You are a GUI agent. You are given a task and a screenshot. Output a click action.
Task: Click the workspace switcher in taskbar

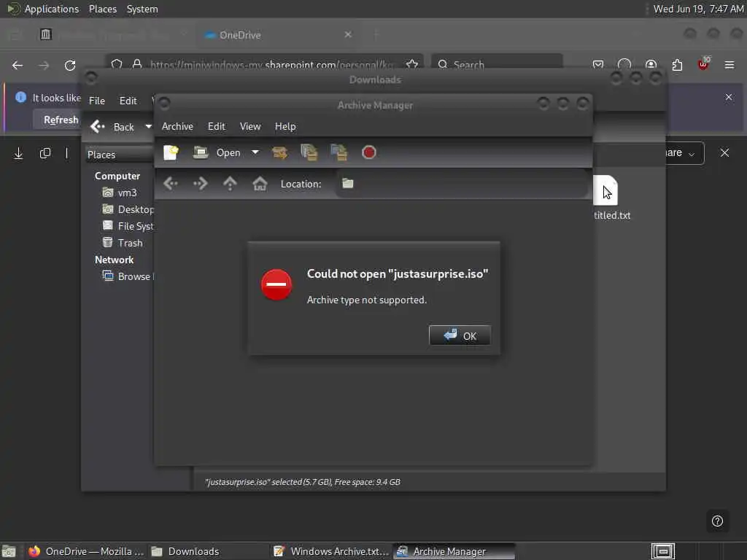[662, 551]
